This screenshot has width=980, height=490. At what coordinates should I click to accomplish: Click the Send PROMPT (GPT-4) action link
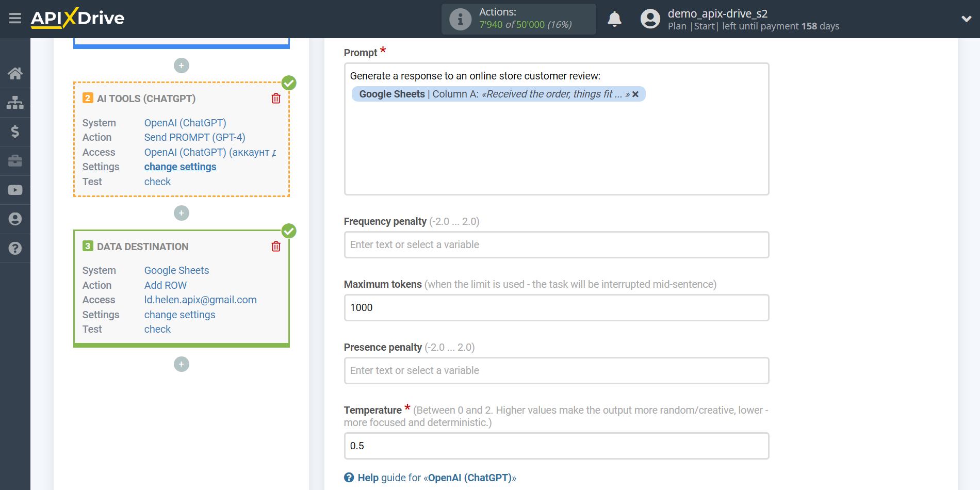click(x=194, y=137)
